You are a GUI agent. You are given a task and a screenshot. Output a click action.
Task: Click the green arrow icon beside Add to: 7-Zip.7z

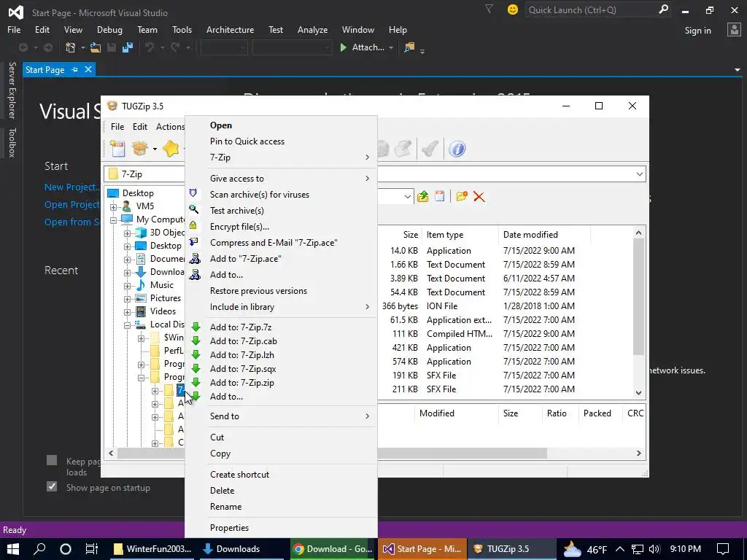coord(196,327)
